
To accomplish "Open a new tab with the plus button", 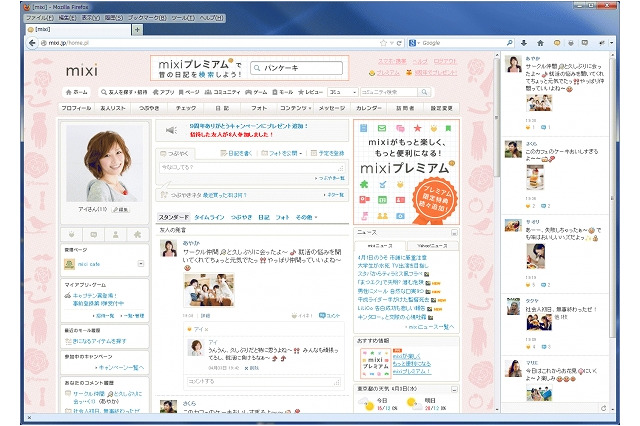I will pos(137,29).
